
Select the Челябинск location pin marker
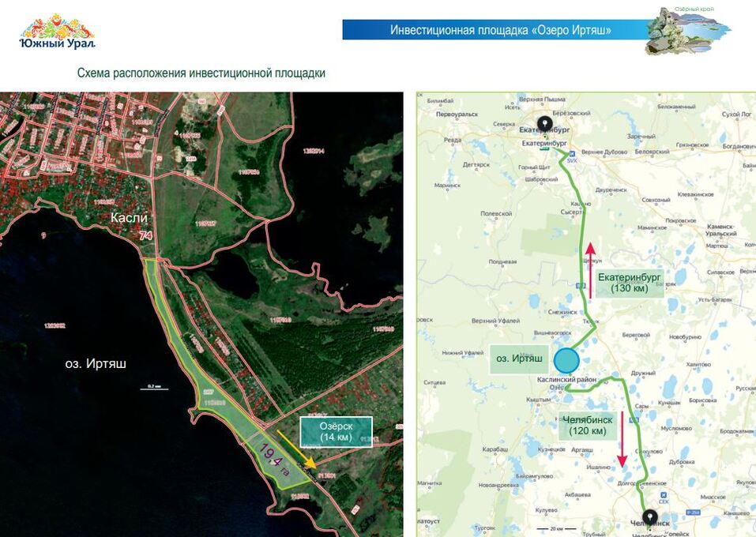click(649, 518)
